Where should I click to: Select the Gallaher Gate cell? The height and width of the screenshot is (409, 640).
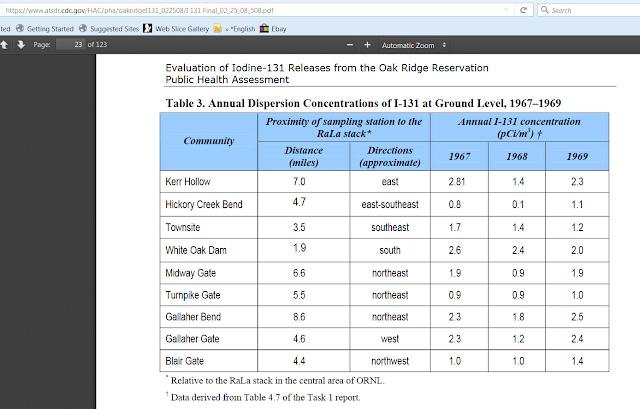tap(209, 339)
